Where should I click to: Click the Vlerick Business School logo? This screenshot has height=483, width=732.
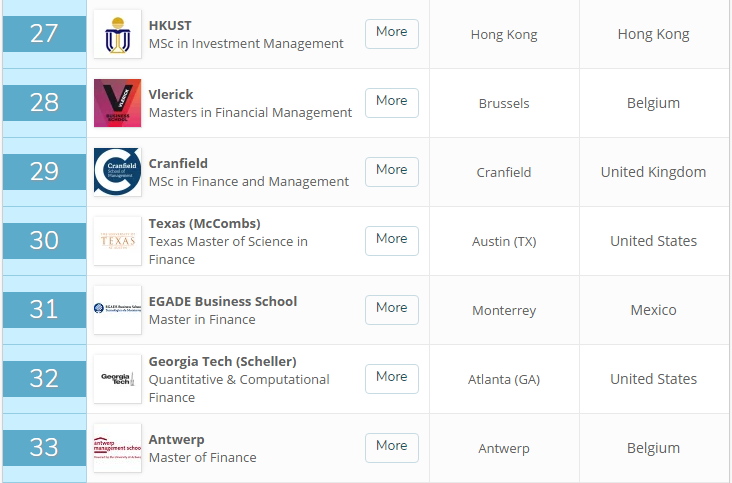pyautogui.click(x=117, y=103)
